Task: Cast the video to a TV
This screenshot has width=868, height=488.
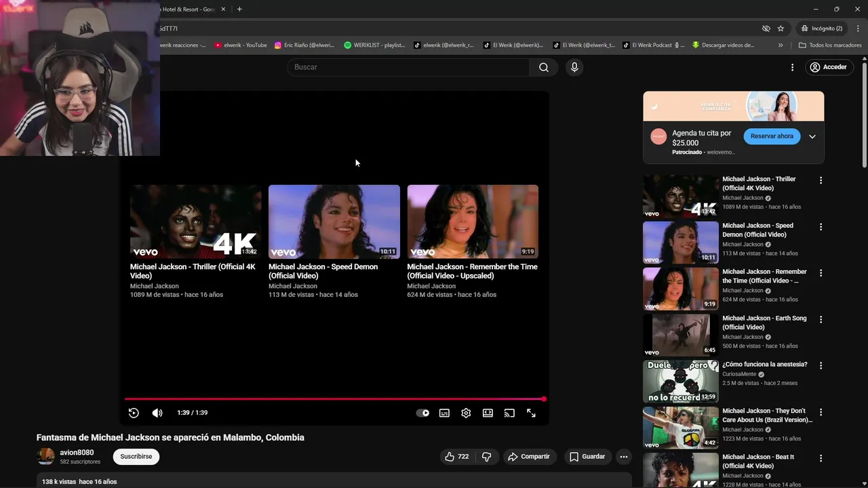Action: coord(509,413)
